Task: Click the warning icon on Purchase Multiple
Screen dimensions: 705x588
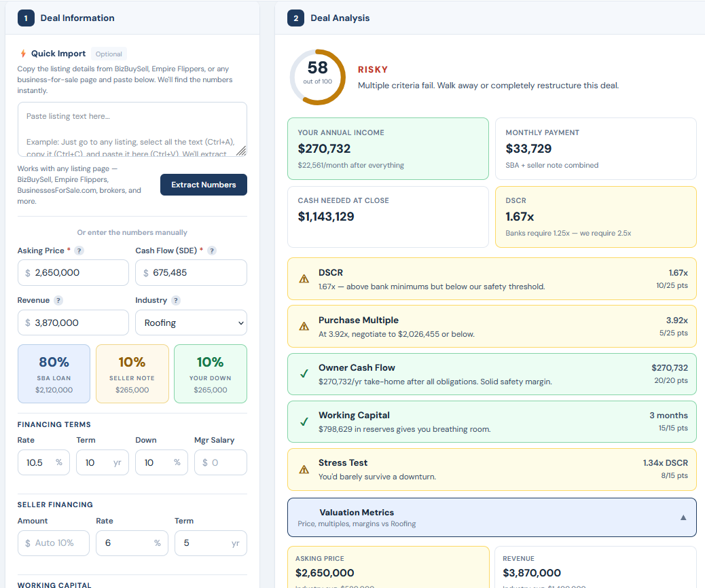Action: pyautogui.click(x=304, y=326)
